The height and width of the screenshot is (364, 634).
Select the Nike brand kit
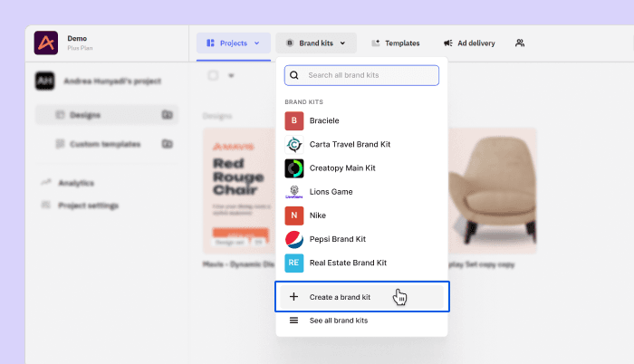pos(317,216)
